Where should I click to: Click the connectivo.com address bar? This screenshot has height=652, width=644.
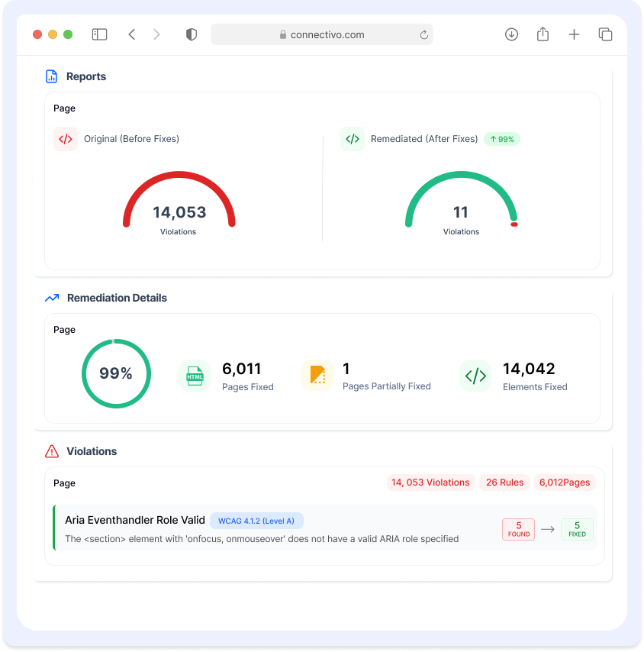tap(322, 34)
